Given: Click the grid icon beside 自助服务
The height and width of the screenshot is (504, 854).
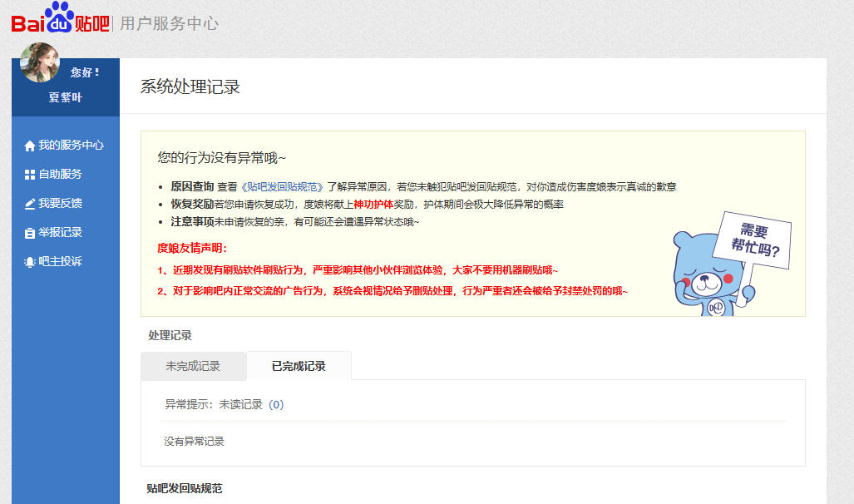Looking at the screenshot, I should pos(30,175).
